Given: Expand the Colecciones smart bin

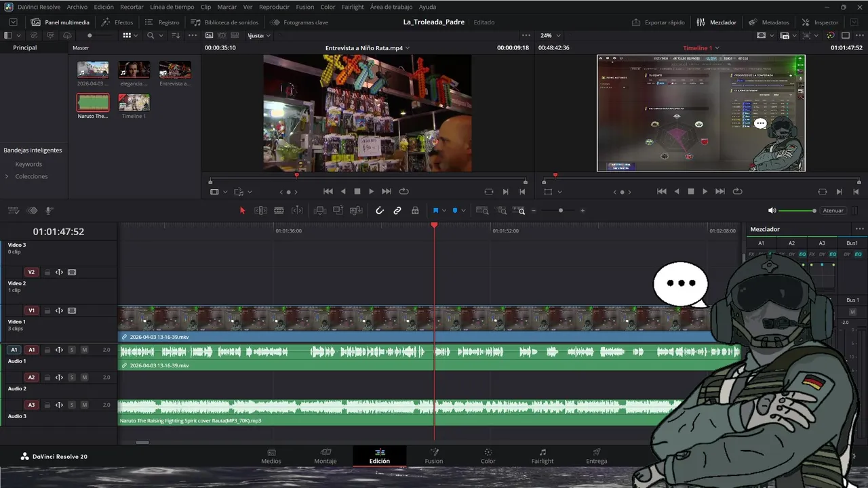Looking at the screenshot, I should [x=7, y=176].
